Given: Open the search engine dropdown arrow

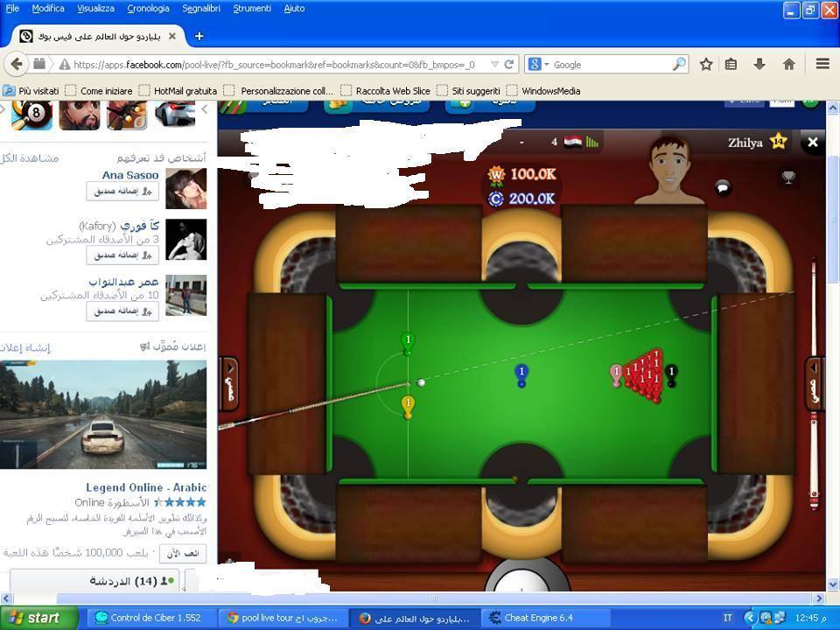Looking at the screenshot, I should coord(547,64).
